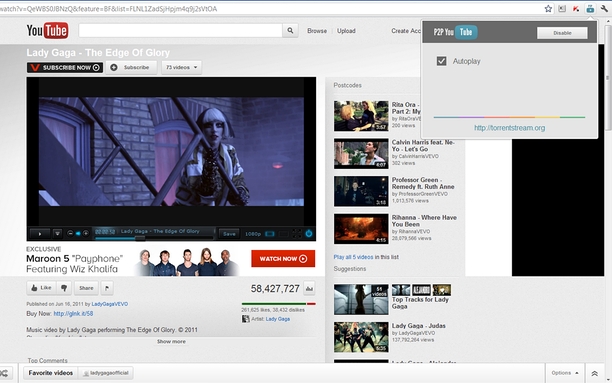Open Rihanna Where Have You Been title
The image size is (612, 383).
coord(424,221)
